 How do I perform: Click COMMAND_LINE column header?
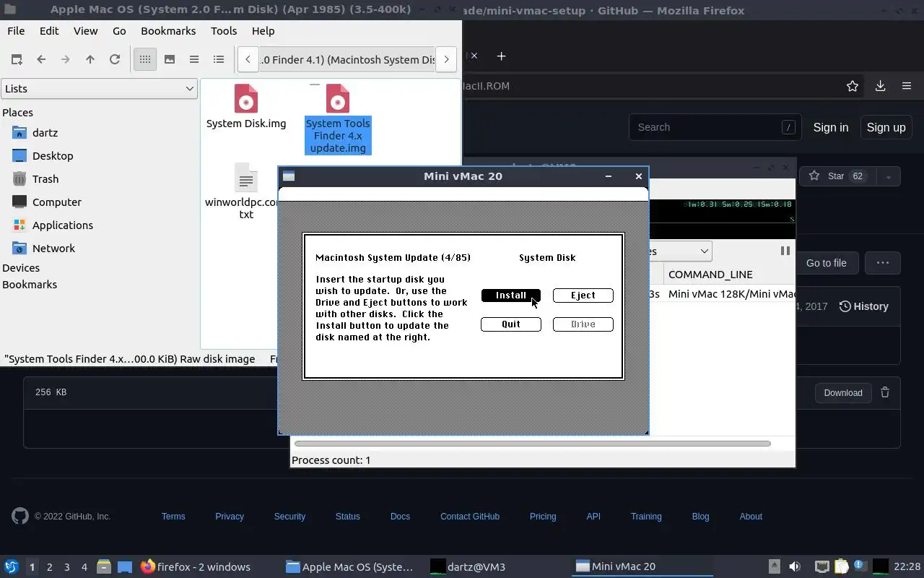pyautogui.click(x=729, y=275)
